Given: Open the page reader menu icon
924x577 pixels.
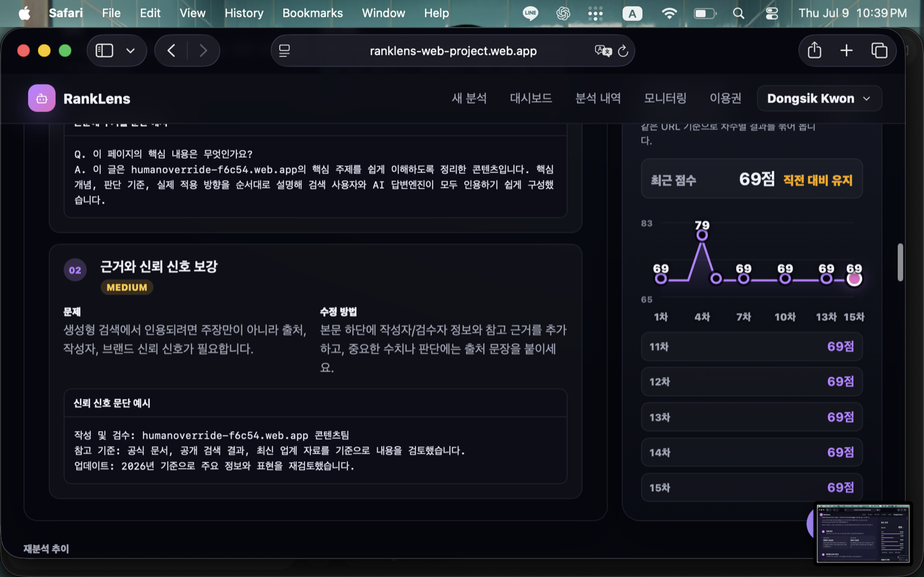Looking at the screenshot, I should (285, 50).
